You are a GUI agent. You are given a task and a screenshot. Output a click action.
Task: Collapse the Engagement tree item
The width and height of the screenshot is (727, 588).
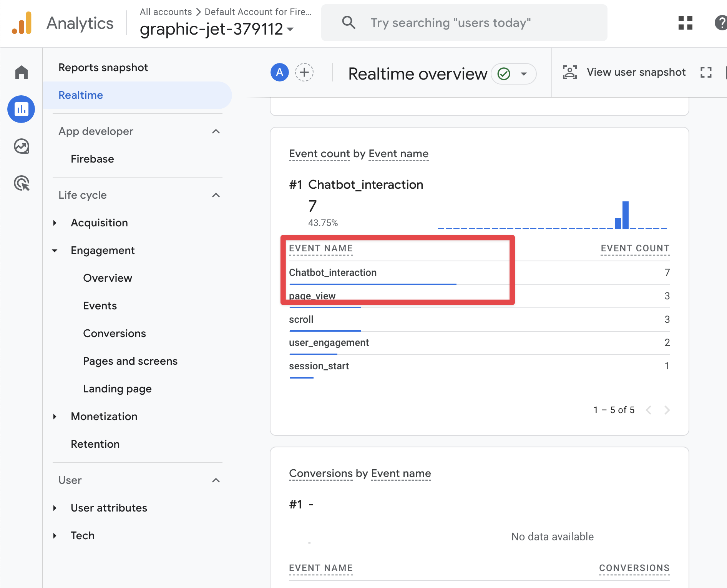coord(55,251)
